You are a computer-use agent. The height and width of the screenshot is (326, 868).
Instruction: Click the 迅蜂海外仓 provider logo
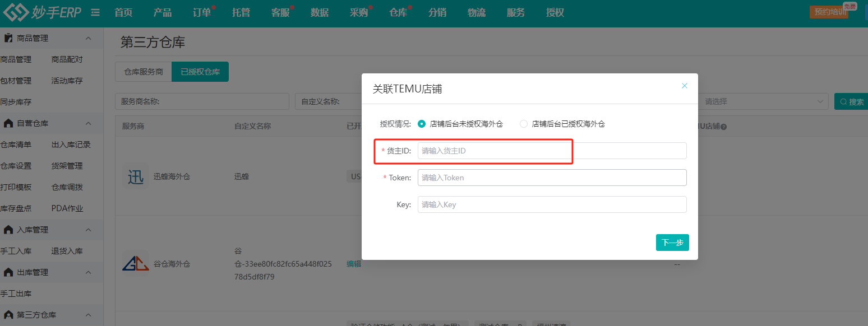pos(136,176)
